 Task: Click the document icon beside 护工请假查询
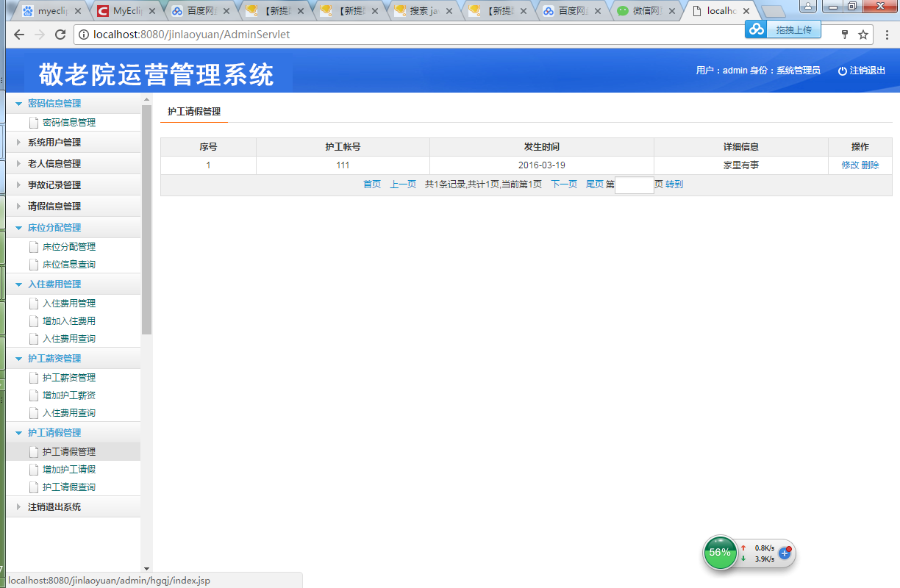click(x=33, y=487)
